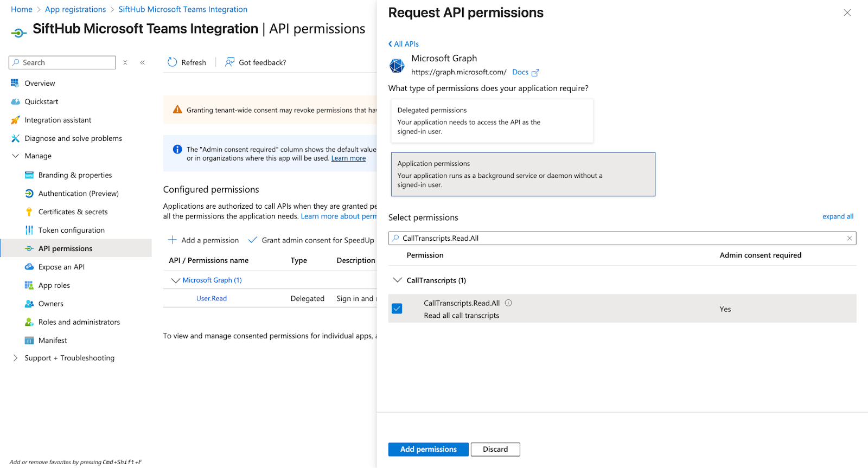Collapse the Manage section in sidebar
Image resolution: width=868 pixels, height=468 pixels.
(15, 156)
